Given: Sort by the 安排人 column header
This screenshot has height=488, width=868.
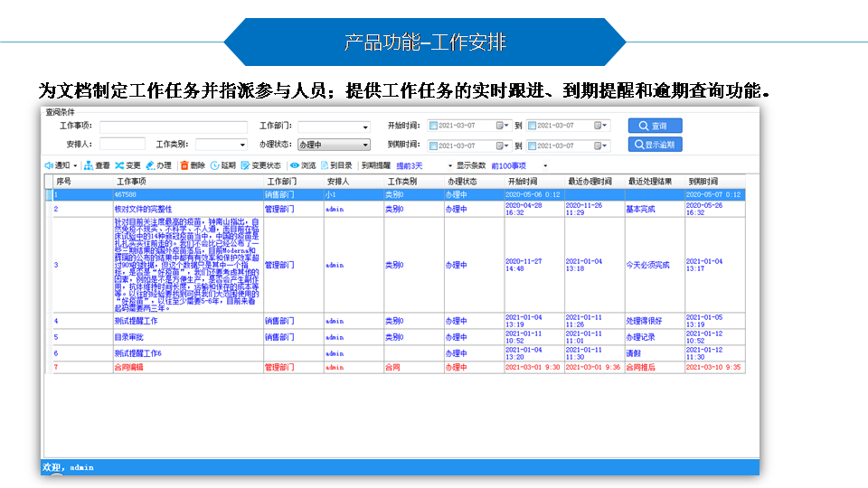Looking at the screenshot, I should tap(354, 182).
